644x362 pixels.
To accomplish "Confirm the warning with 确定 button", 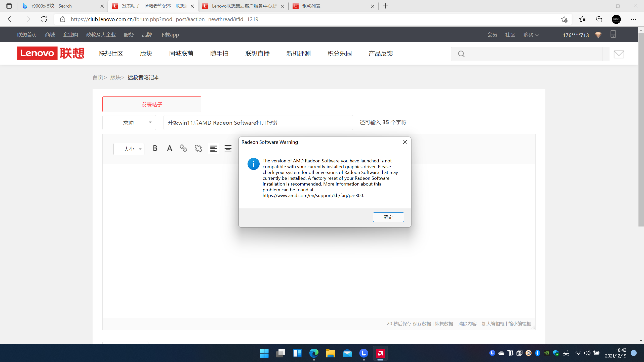I will point(388,217).
